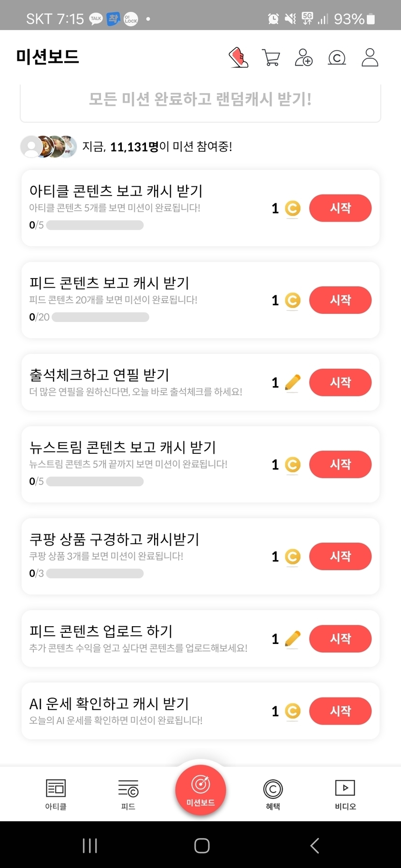
Task: Switch to the 아티클 tab
Action: pos(56,794)
